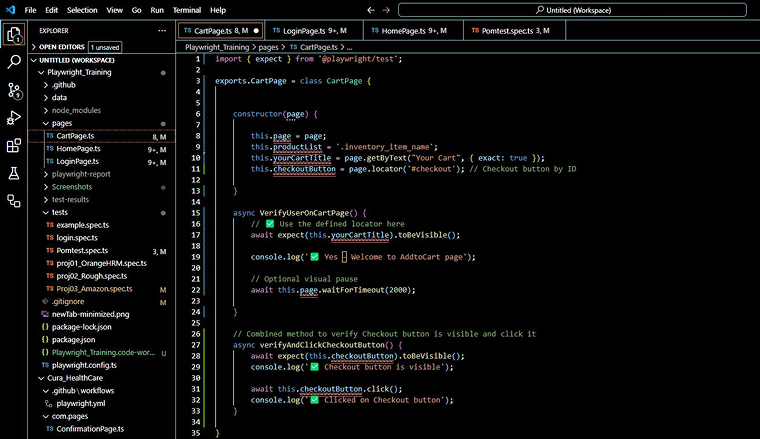
Task: Switch to the LoginPage.ts editor tab
Action: (314, 31)
